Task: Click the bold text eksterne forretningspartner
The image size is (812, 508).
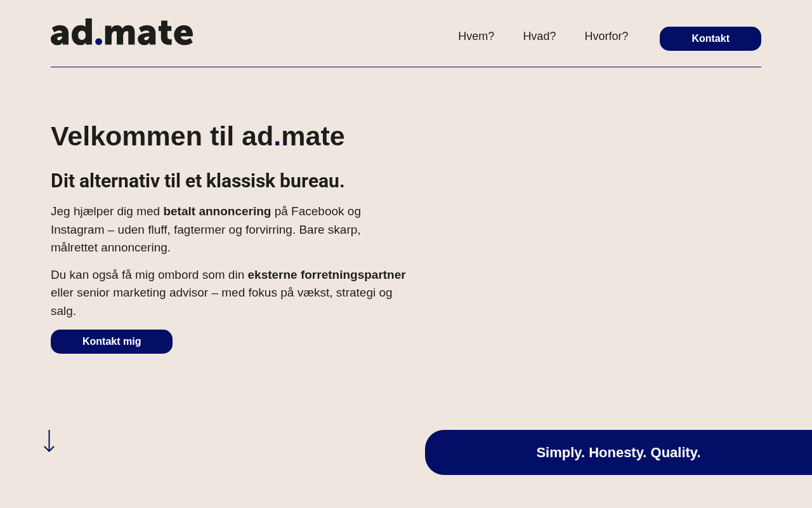Action: coord(326,275)
